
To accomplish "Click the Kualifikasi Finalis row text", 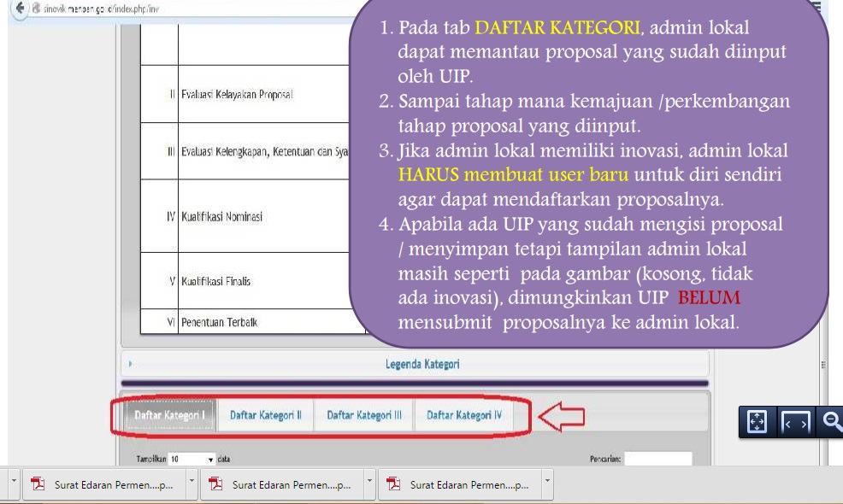I will (x=215, y=281).
